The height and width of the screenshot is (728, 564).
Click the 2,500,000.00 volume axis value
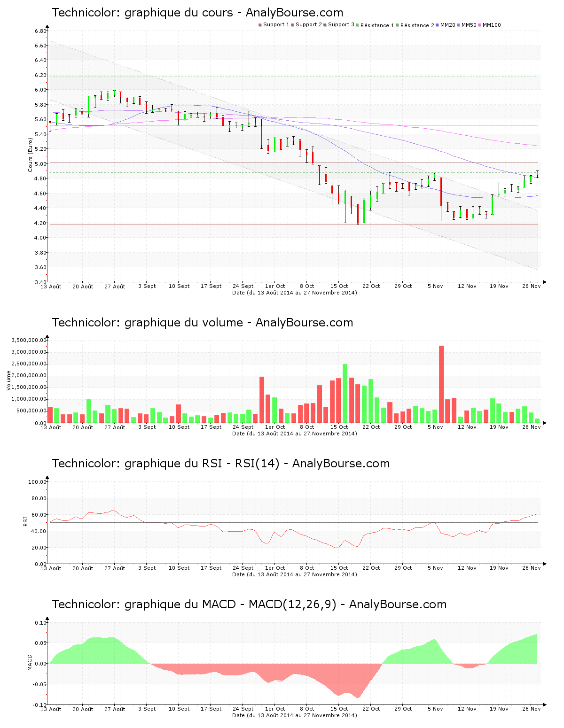pos(28,364)
